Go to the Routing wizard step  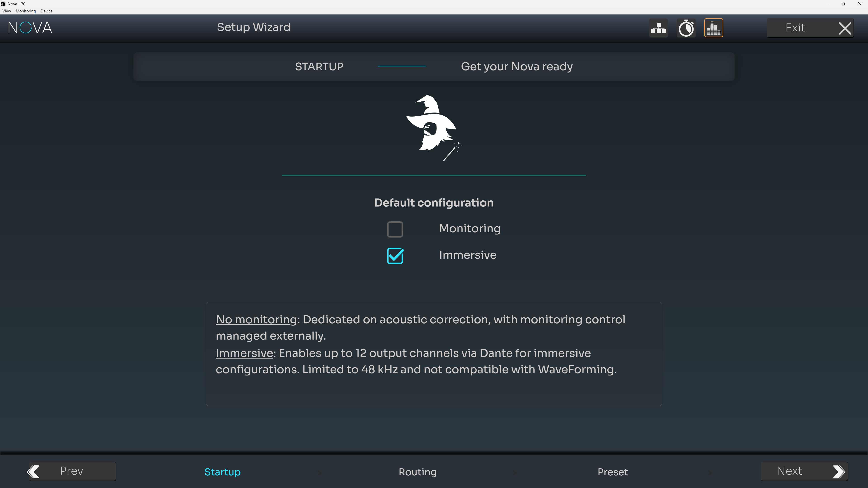[417, 472]
